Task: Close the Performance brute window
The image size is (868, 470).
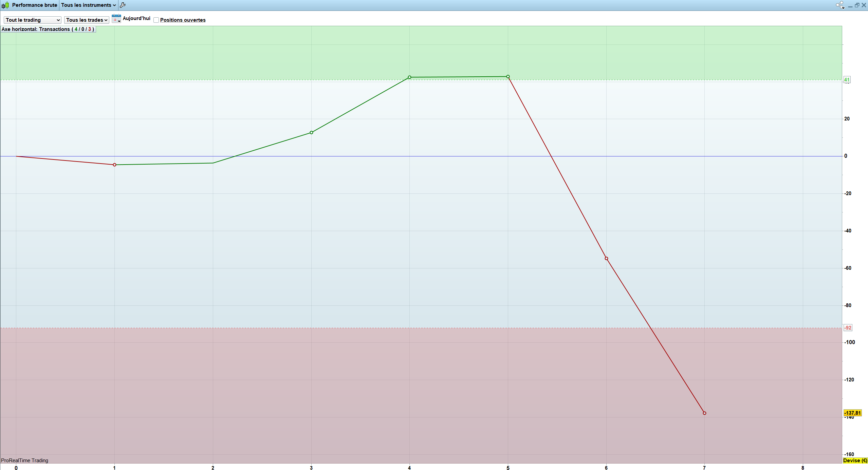Action: click(864, 5)
